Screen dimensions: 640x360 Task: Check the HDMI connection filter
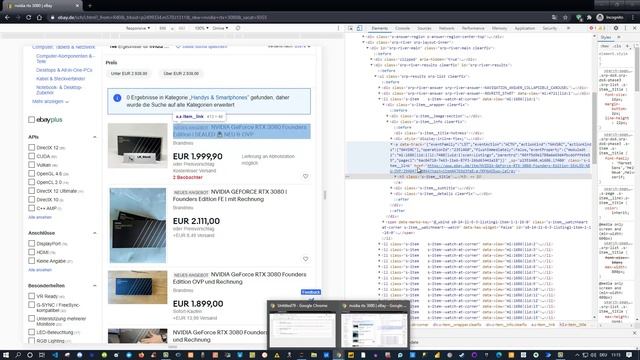(31, 252)
